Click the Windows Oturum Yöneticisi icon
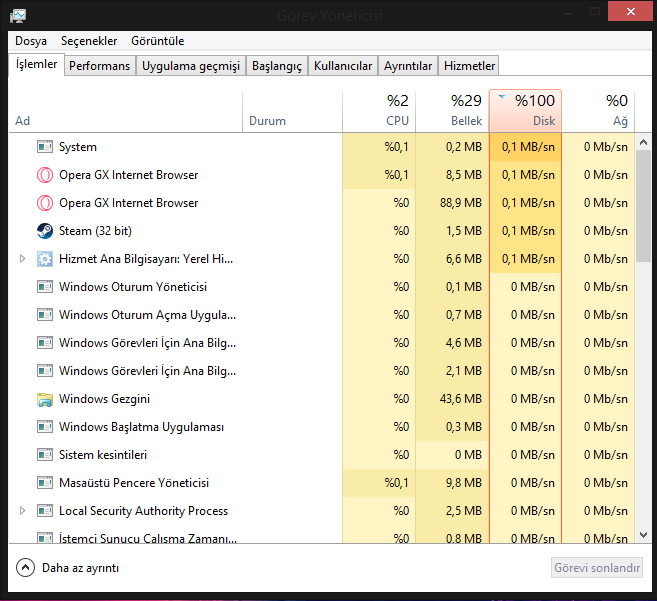Viewport: 657px width, 601px height. pos(45,287)
